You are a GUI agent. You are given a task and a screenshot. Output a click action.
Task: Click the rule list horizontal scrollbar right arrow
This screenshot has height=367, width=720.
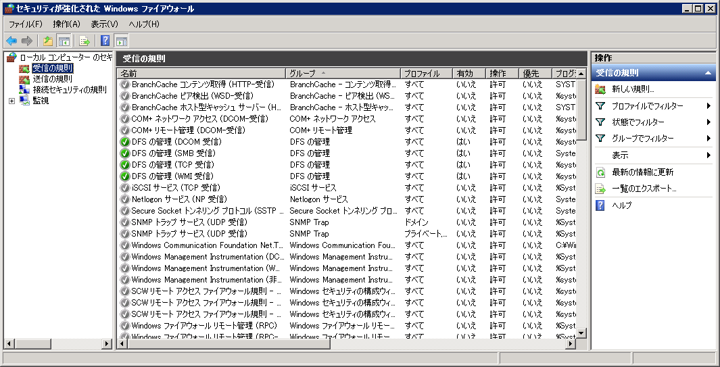coord(571,344)
